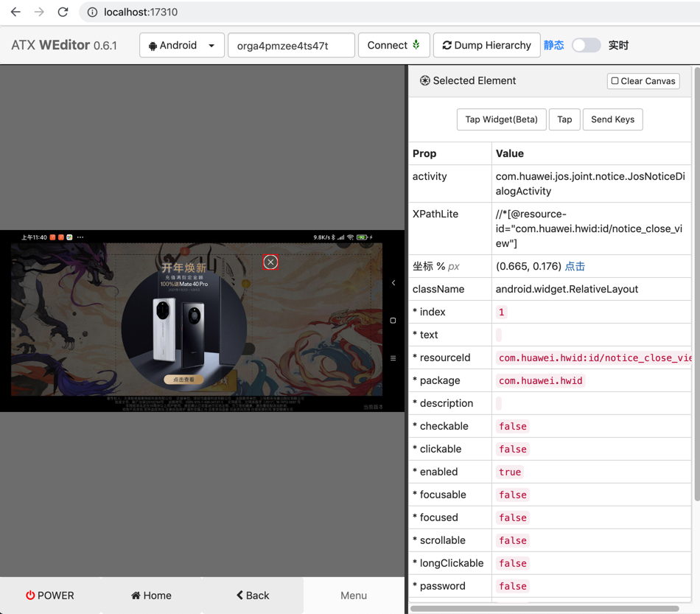Click the 点击 link next to coordinates
Screen dimensions: 700x614
pyautogui.click(x=575, y=266)
